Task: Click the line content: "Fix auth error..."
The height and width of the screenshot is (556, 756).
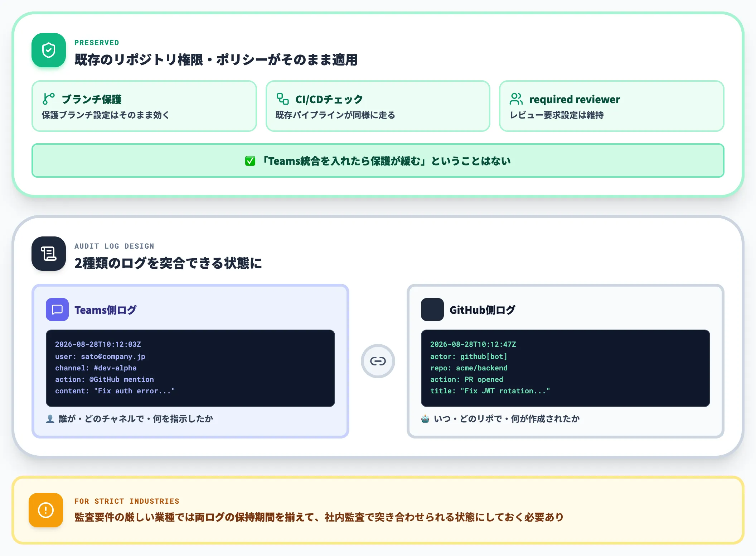Action: [x=115, y=391]
